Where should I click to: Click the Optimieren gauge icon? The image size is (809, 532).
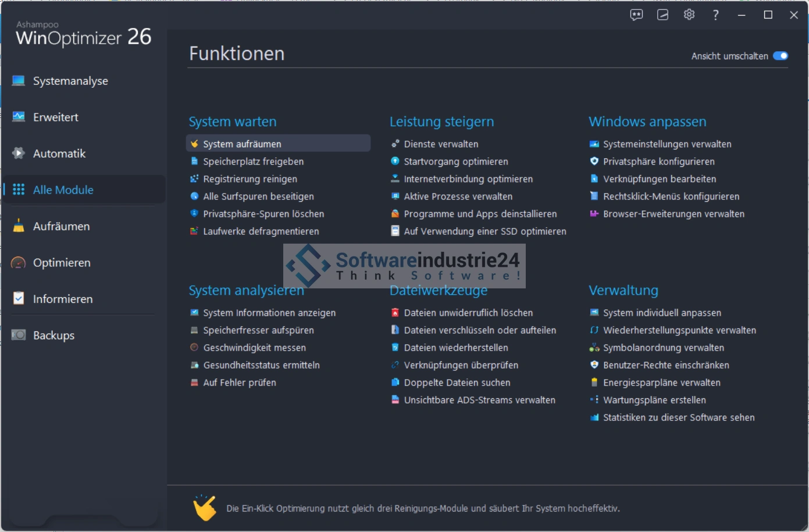(x=19, y=263)
